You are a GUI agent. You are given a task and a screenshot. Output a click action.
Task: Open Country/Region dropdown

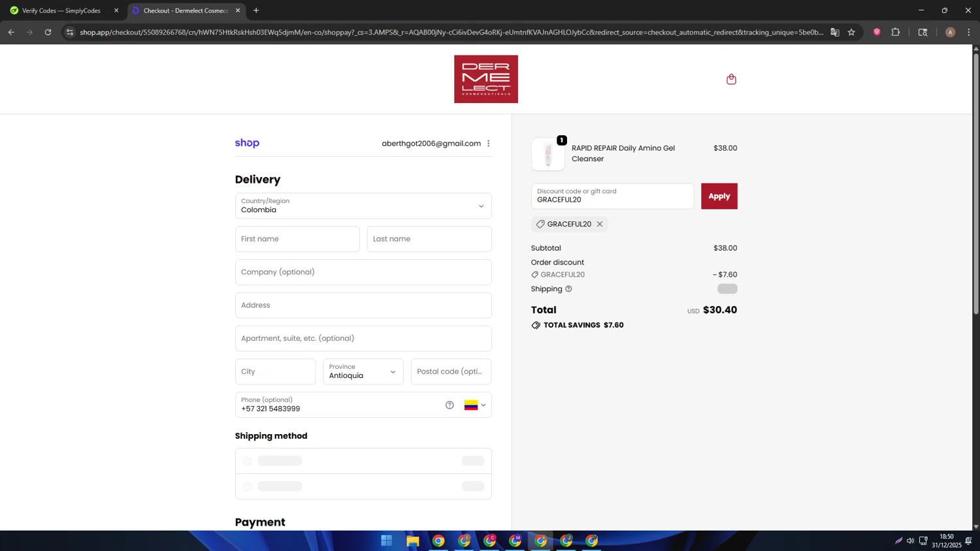[x=363, y=206]
